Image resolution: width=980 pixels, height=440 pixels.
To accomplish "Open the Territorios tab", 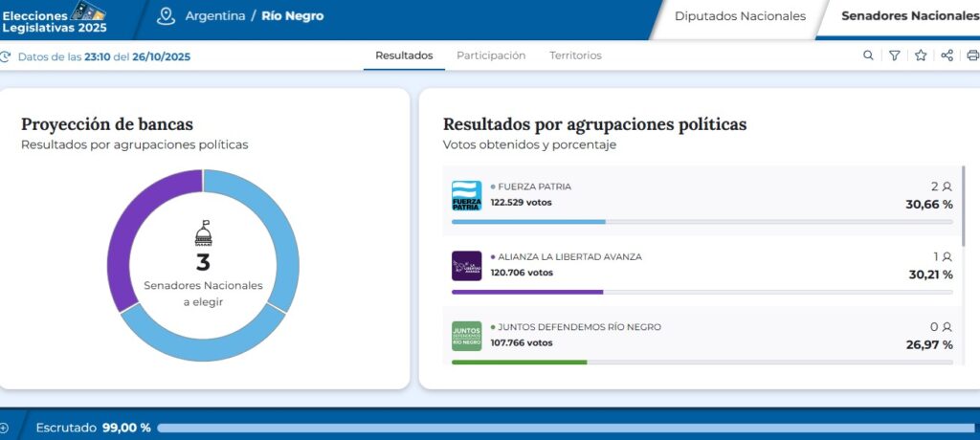I will click(x=575, y=55).
